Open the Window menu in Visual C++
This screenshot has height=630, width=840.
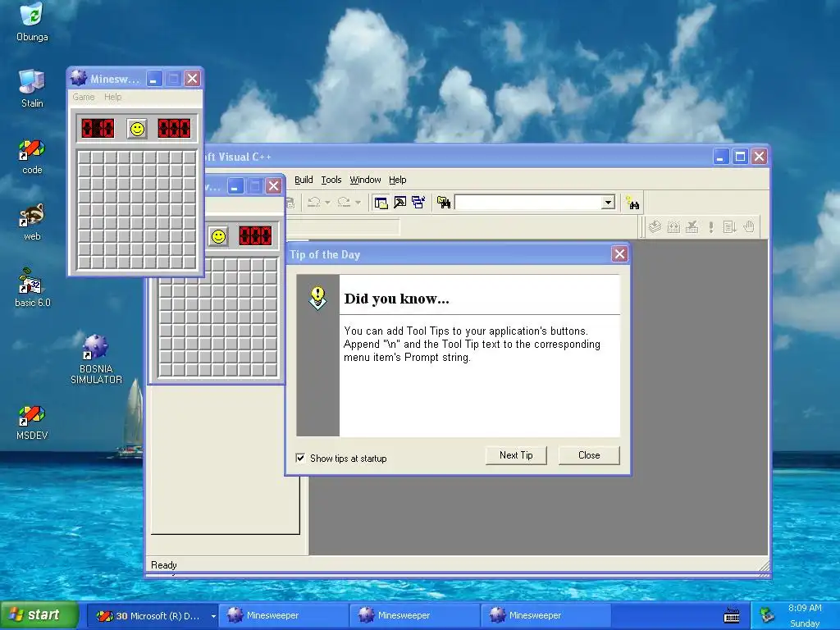[365, 180]
